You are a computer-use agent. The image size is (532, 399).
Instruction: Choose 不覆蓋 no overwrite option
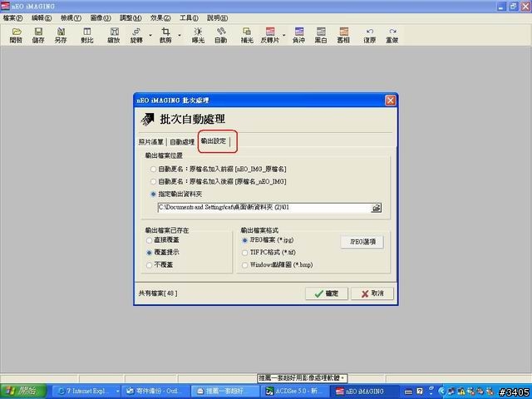(x=160, y=264)
